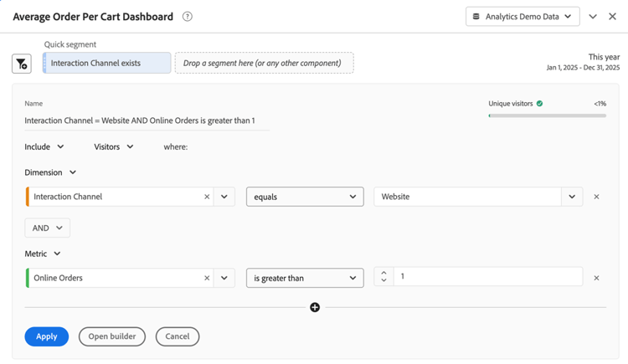Open the Analytics Demo Data dropdown
Viewport: 628px width, 364px height.
point(522,17)
